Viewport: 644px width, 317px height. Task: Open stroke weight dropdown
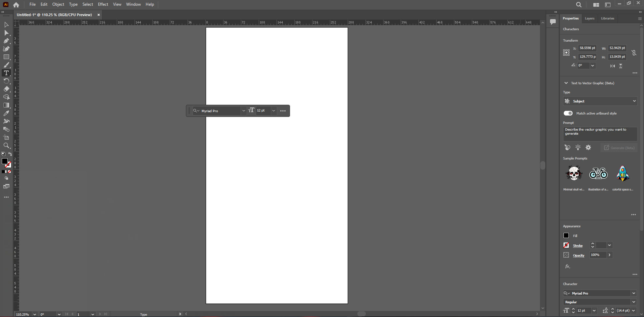point(610,245)
